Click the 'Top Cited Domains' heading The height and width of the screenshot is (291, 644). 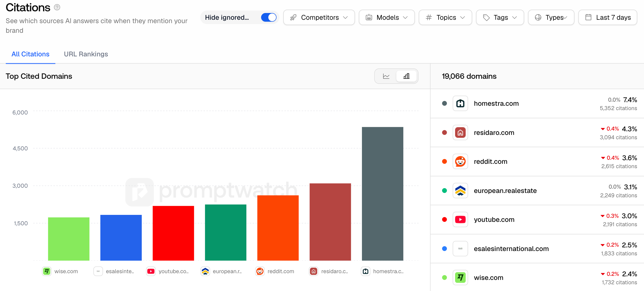pyautogui.click(x=39, y=76)
